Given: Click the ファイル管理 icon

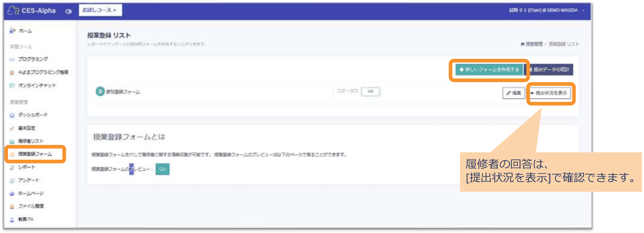Looking at the screenshot, I should pos(12,206).
